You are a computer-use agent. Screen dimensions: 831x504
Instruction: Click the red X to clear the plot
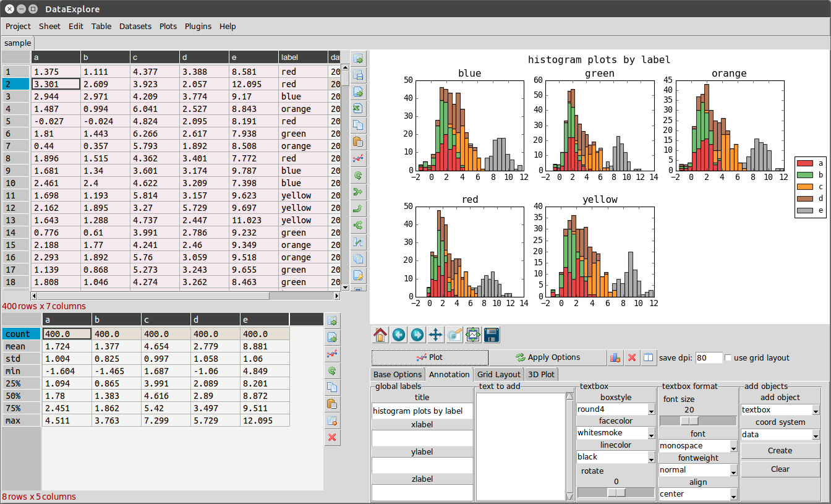tap(631, 357)
